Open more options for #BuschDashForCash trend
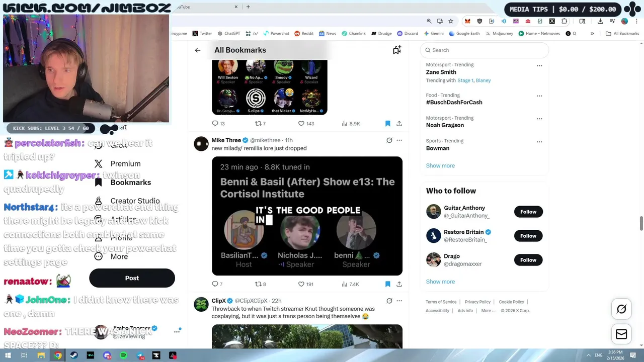The image size is (644, 362). (x=539, y=96)
